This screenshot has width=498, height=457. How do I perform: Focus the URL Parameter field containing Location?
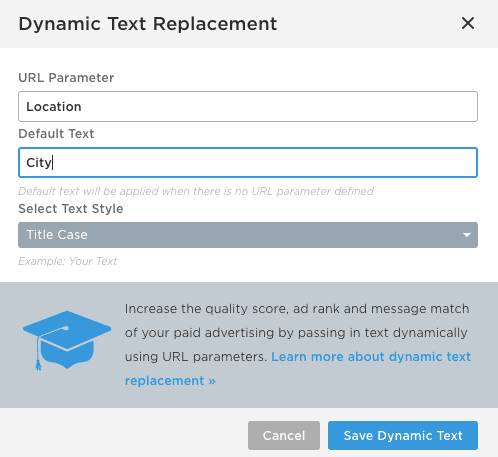coord(248,106)
